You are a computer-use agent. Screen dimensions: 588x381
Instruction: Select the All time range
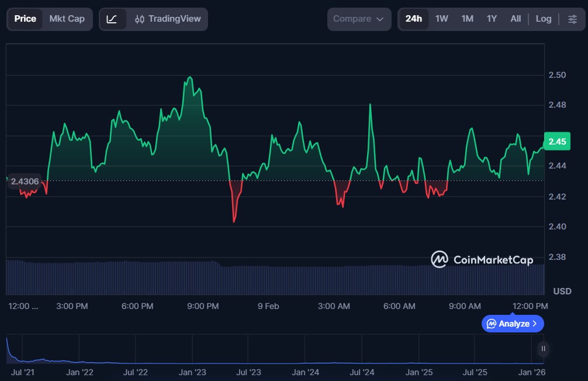[x=516, y=19]
